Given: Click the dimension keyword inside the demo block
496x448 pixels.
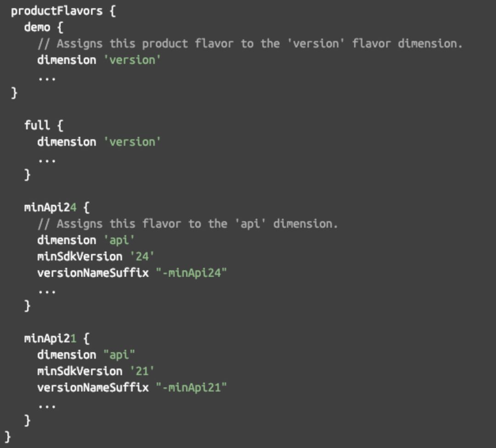Looking at the screenshot, I should point(67,60).
